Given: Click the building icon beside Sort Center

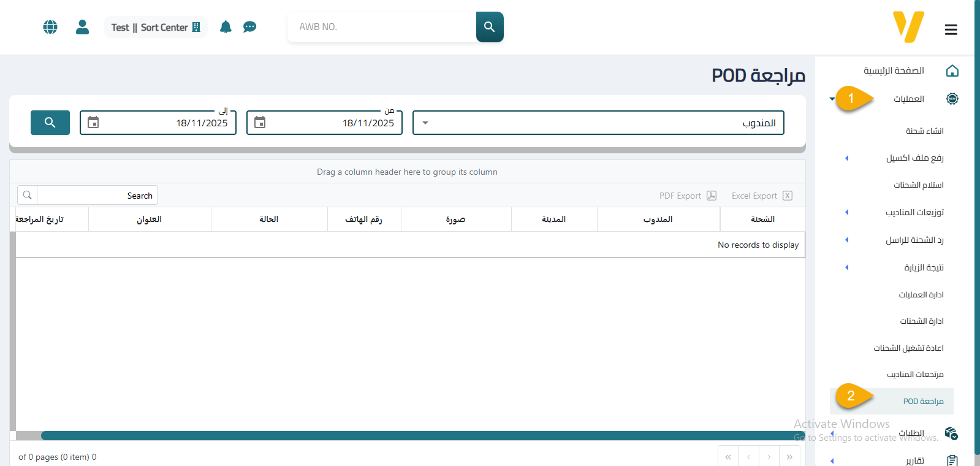Looking at the screenshot, I should 196,27.
